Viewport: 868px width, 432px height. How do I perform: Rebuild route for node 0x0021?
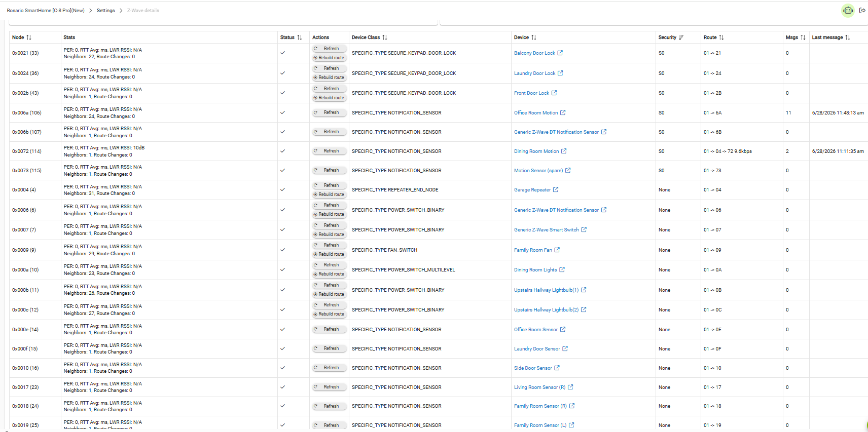(330, 58)
